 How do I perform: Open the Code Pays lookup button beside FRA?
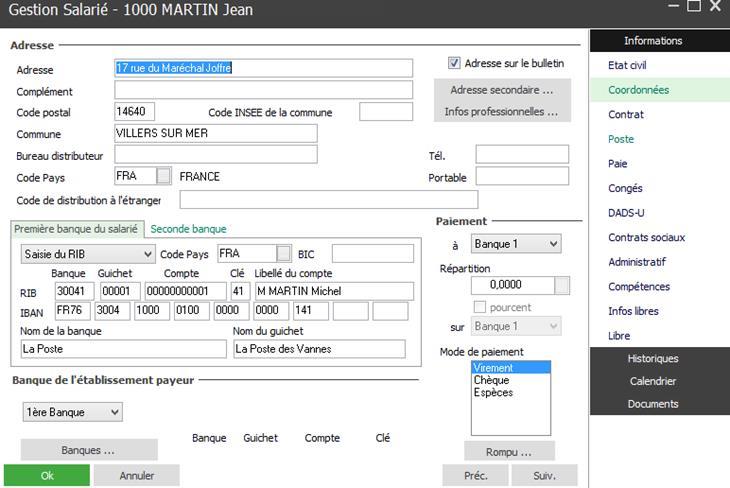[163, 176]
